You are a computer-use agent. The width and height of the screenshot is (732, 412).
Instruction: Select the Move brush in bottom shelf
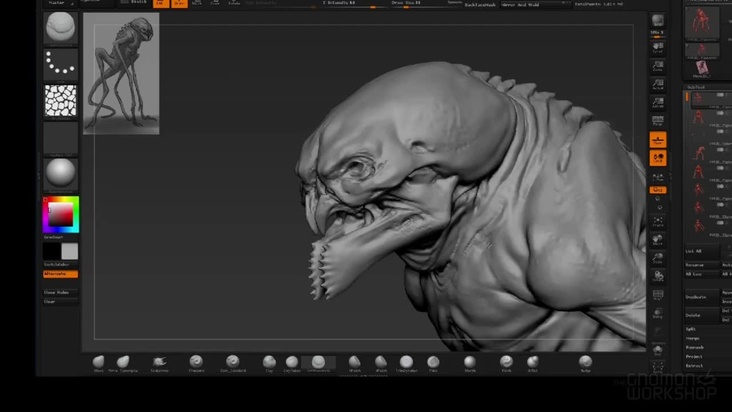pyautogui.click(x=99, y=363)
